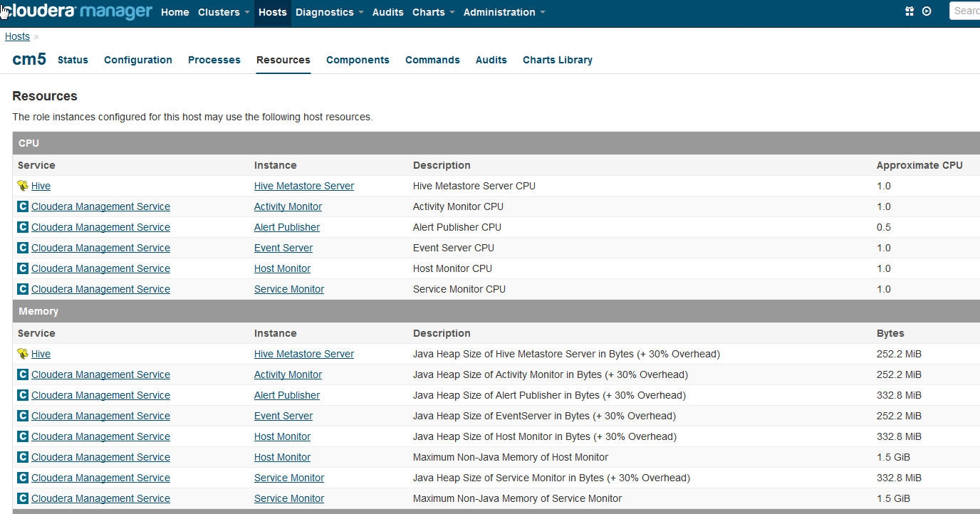The width and height of the screenshot is (980, 514).
Task: Open Hive Metastore Server link in CPU section
Action: point(304,186)
